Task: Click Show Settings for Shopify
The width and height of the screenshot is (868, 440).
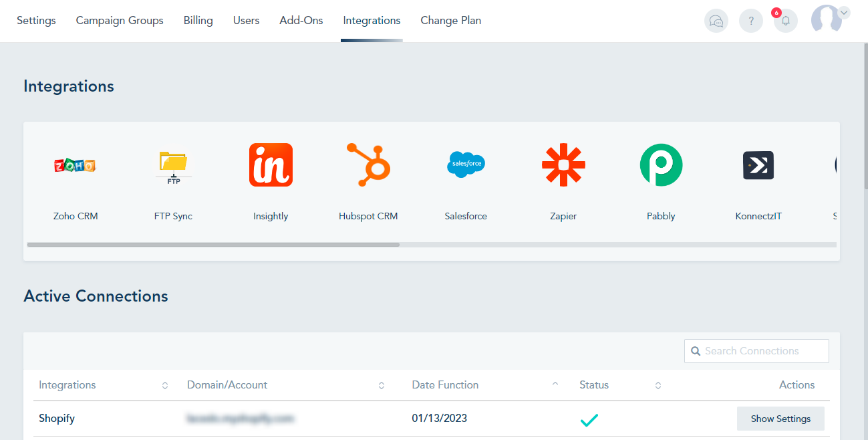Action: (x=780, y=419)
